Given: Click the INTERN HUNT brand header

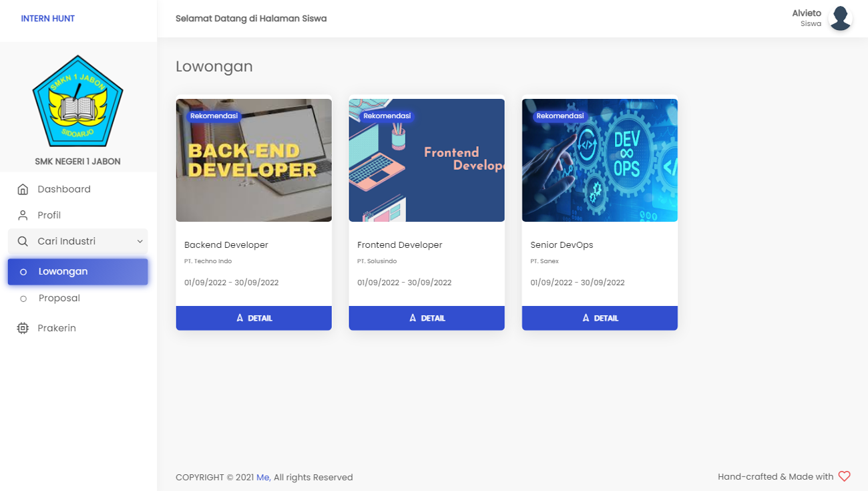Looking at the screenshot, I should pos(47,18).
